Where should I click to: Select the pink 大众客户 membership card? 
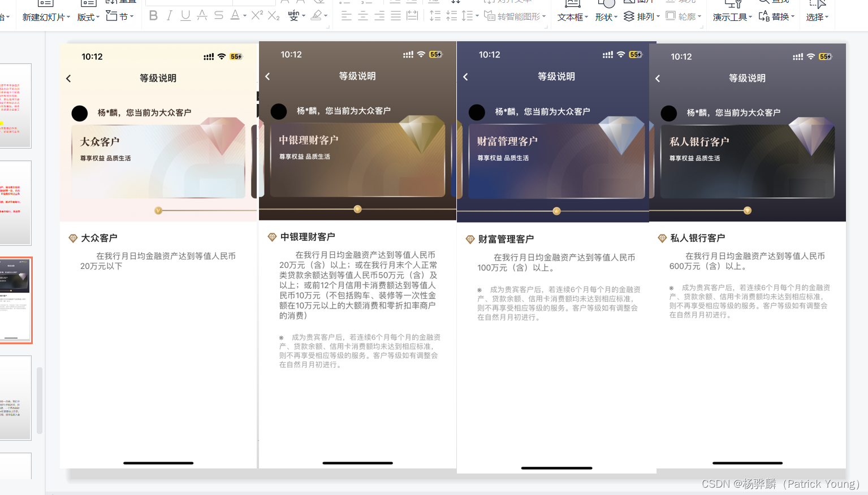click(159, 161)
